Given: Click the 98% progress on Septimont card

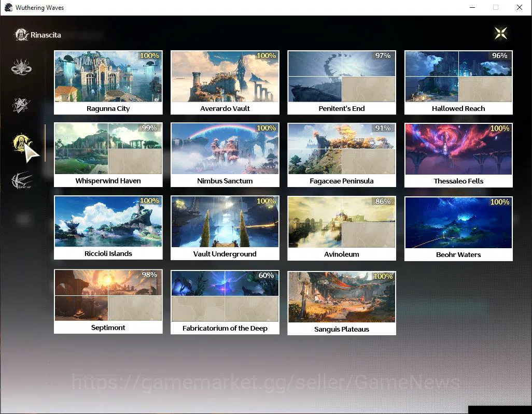Looking at the screenshot, I should pos(149,275).
